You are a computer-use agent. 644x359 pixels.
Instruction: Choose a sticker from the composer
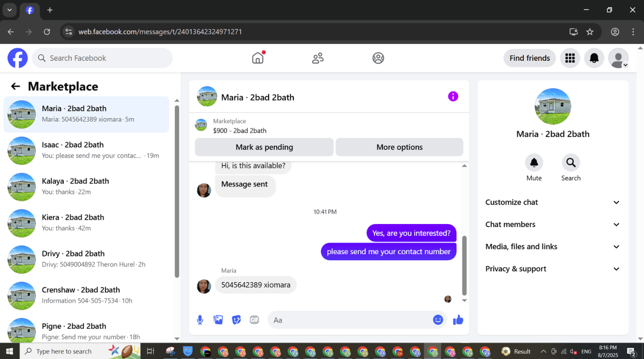pyautogui.click(x=236, y=320)
